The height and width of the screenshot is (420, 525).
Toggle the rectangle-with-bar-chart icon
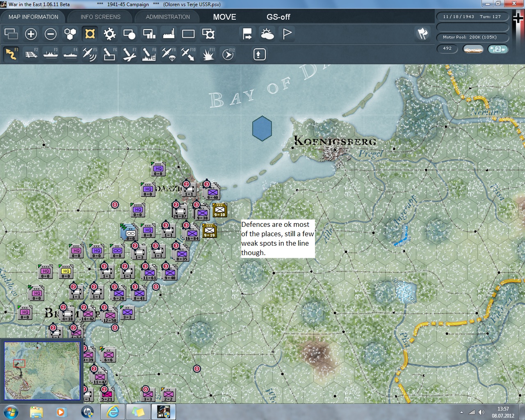click(x=149, y=34)
